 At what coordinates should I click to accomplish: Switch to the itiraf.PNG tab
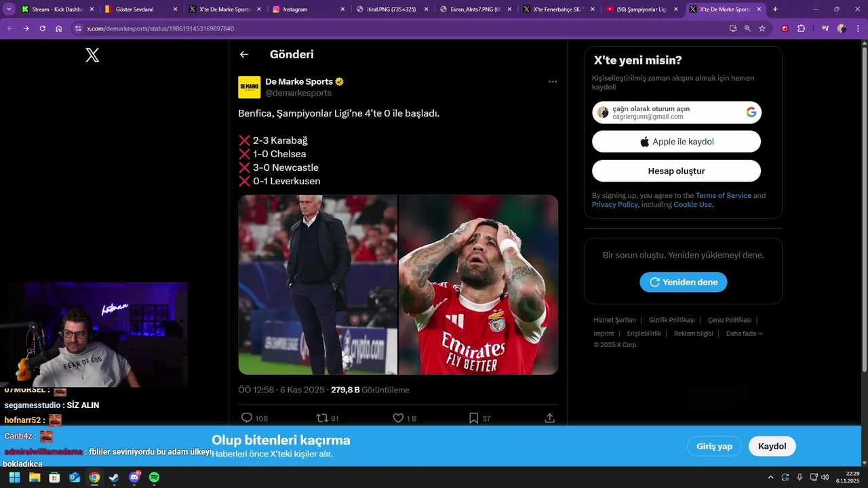393,9
